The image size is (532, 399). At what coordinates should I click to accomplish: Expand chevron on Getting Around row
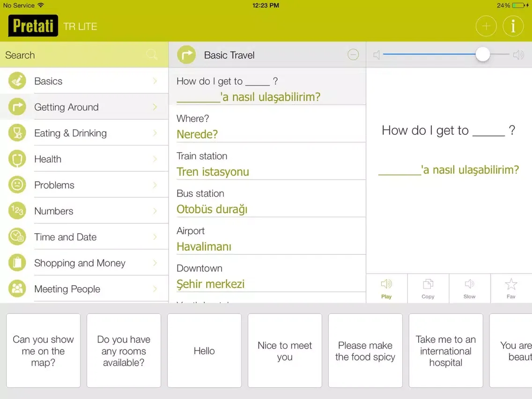[x=155, y=107]
